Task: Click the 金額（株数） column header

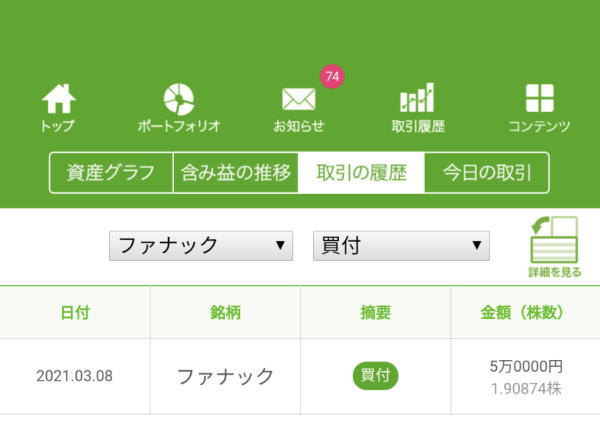Action: pyautogui.click(x=525, y=312)
